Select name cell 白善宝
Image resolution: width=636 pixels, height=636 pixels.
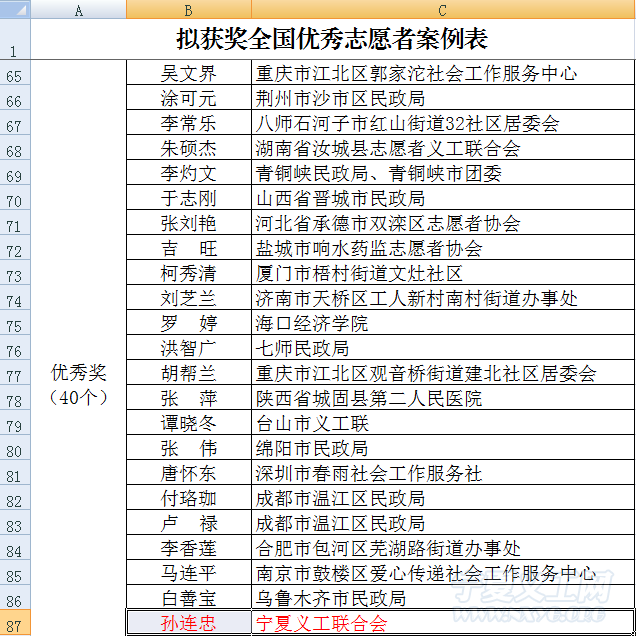tap(189, 597)
